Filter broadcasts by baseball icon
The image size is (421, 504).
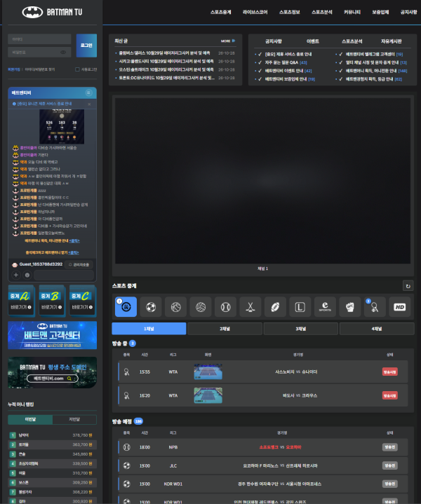[x=226, y=307]
